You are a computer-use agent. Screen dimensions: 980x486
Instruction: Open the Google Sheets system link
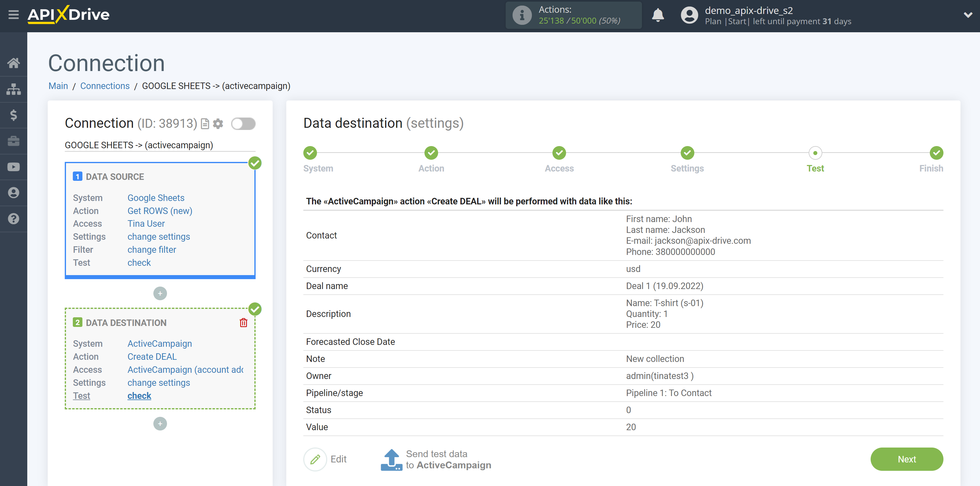[156, 198]
